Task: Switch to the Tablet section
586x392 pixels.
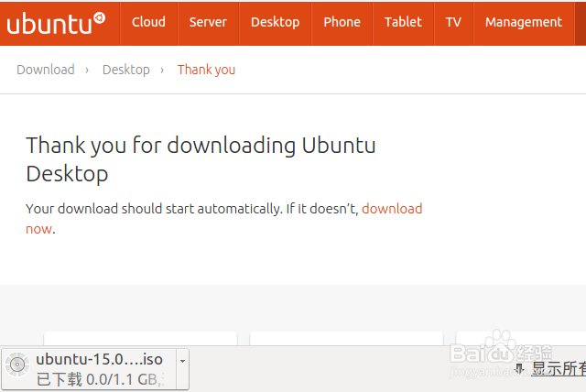Action: click(x=403, y=22)
